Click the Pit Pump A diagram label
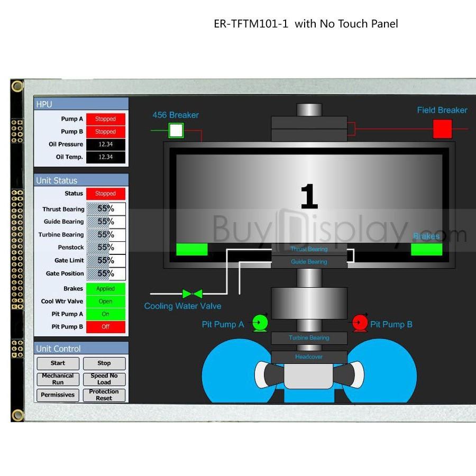The image size is (476, 476). pos(223,325)
